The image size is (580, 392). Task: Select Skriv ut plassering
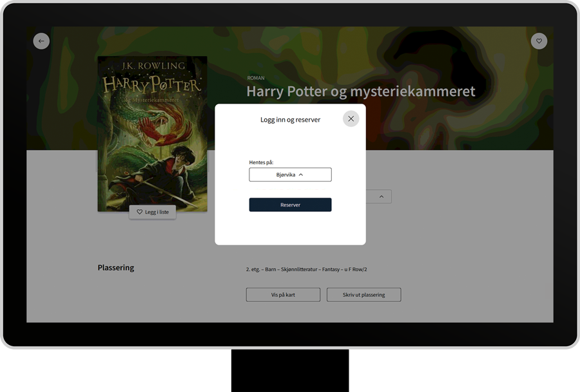(363, 295)
